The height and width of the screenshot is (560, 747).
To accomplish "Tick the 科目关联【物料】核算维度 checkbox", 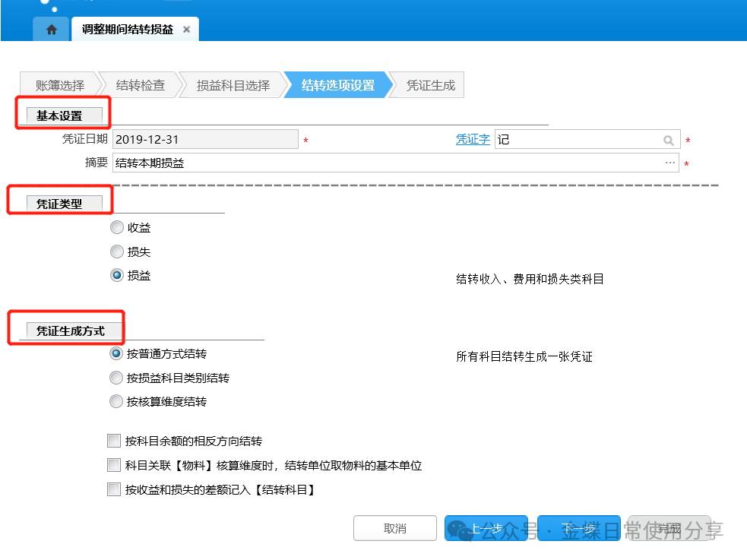I will click(x=114, y=465).
